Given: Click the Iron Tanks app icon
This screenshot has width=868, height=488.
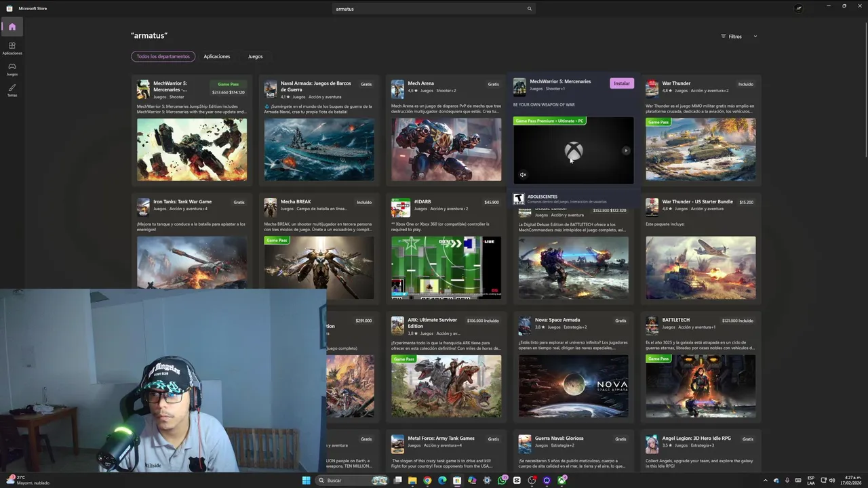Looking at the screenshot, I should pyautogui.click(x=143, y=207).
